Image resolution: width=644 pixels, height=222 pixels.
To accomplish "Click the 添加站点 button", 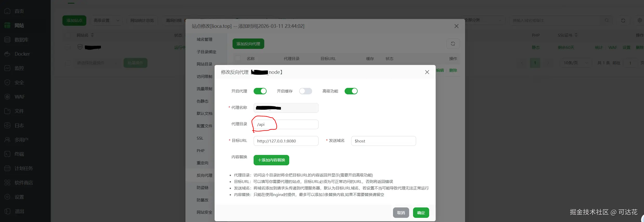I will (x=74, y=20).
